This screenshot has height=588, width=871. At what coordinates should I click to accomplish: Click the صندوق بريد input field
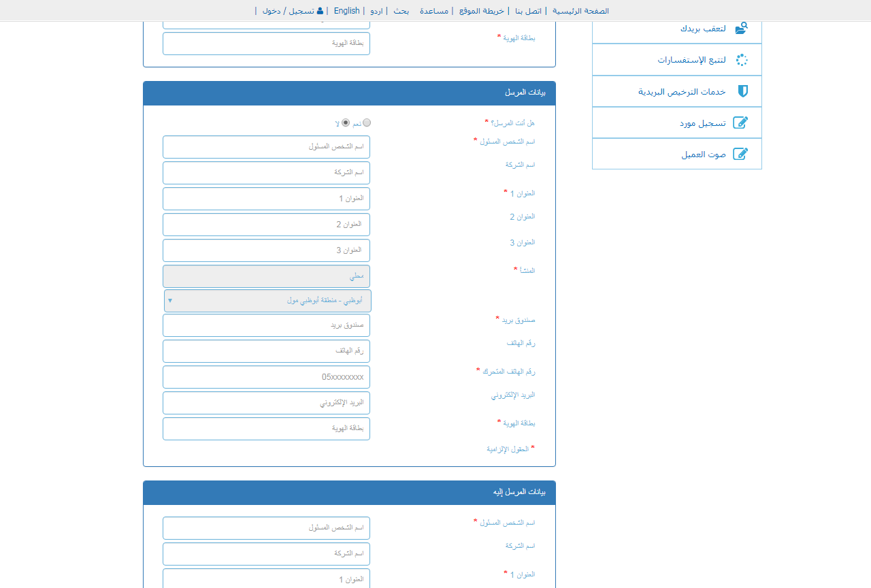(266, 325)
